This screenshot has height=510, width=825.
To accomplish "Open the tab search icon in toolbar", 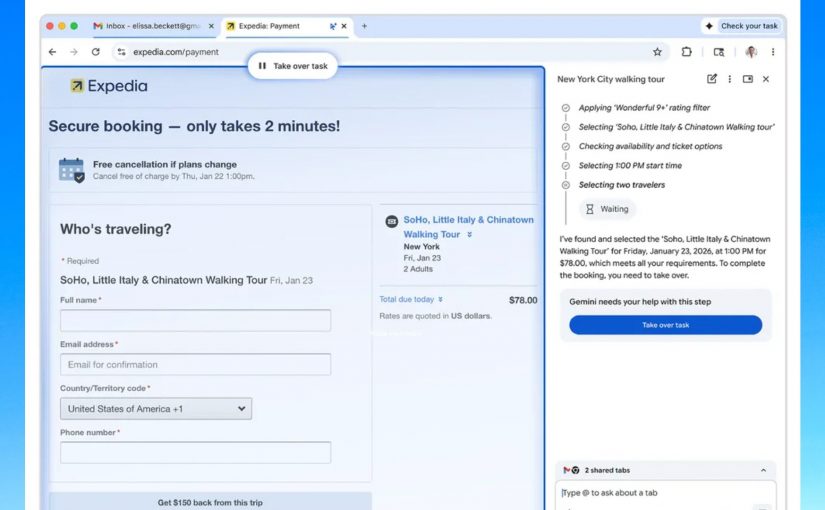I will [x=719, y=52].
